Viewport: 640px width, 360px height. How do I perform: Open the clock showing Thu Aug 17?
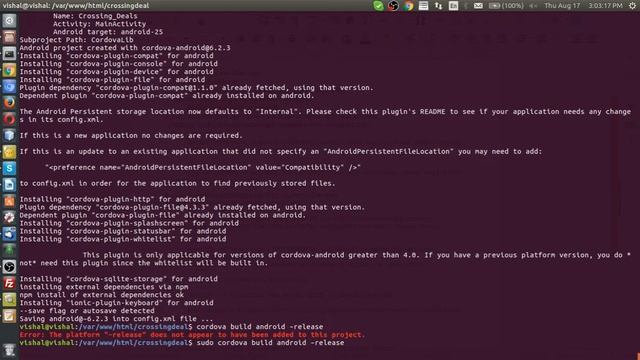[x=584, y=6]
